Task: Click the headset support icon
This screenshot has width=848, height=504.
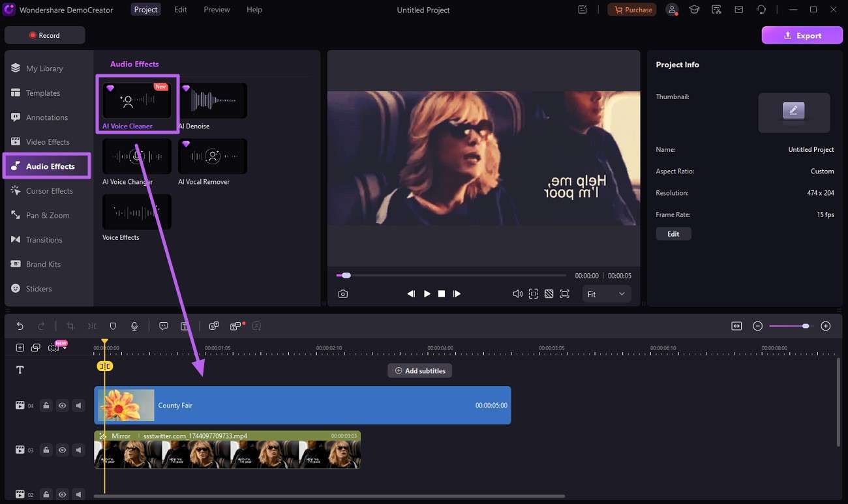Action: pos(761,10)
